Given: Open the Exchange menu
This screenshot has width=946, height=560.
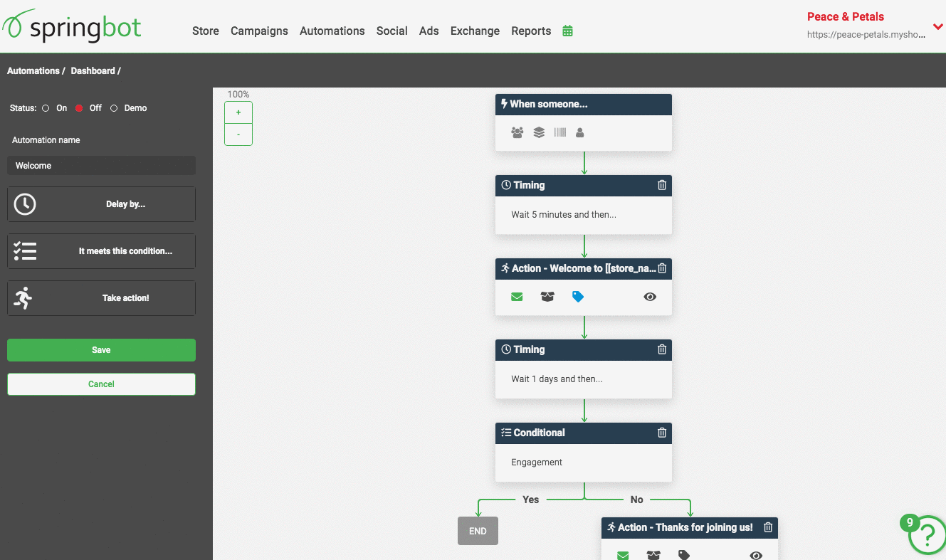Looking at the screenshot, I should 475,31.
